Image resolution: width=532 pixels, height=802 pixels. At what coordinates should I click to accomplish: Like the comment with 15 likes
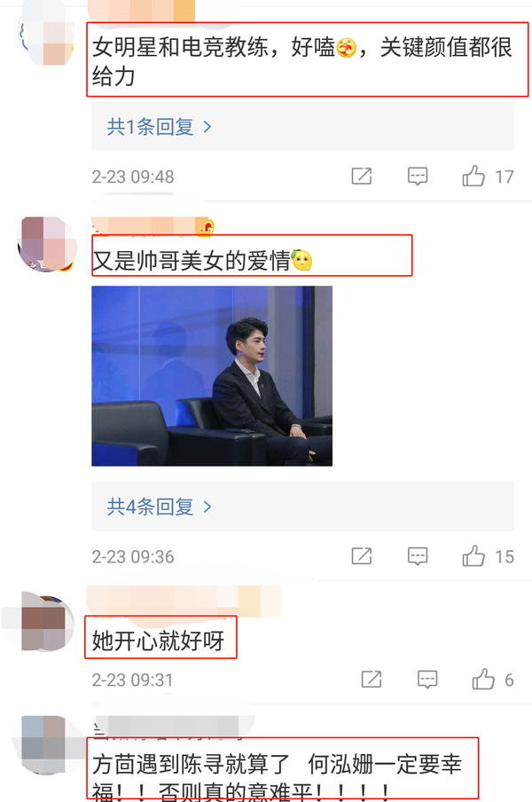click(473, 556)
